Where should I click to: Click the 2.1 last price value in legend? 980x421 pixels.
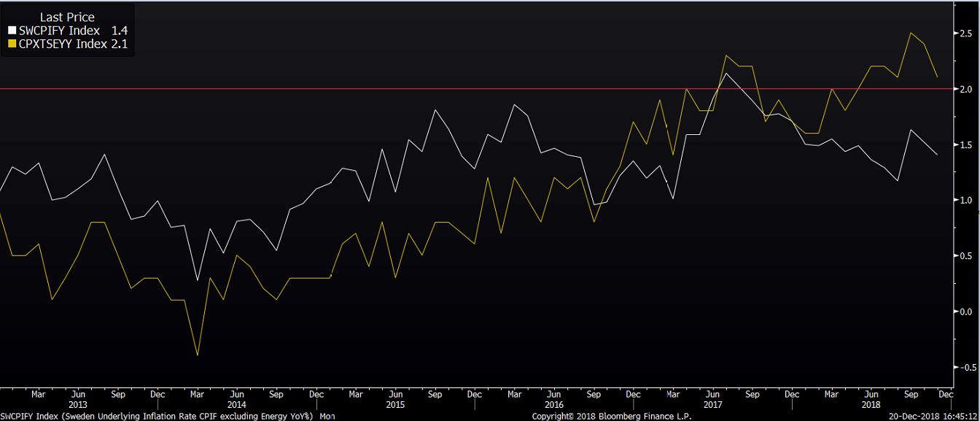pos(120,44)
